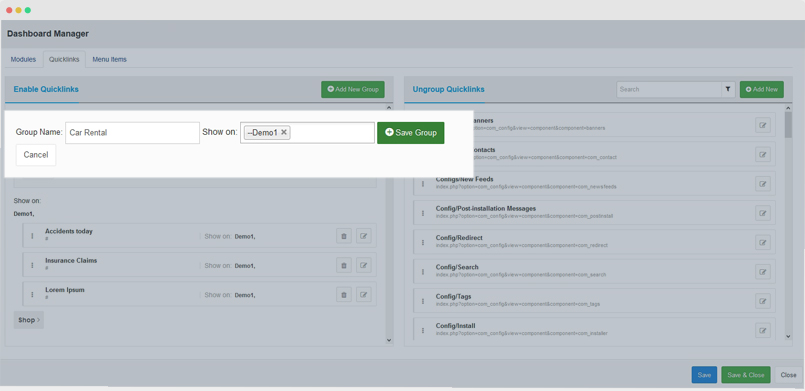Switch to the Menu Items tab

pos(109,60)
